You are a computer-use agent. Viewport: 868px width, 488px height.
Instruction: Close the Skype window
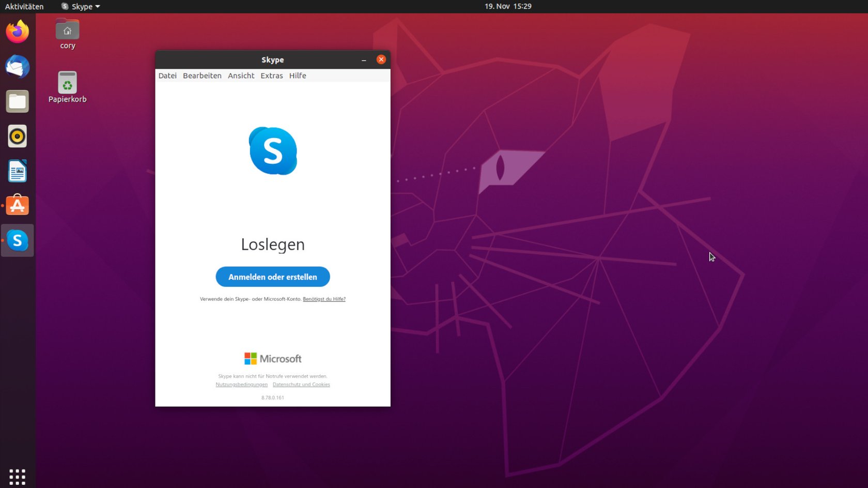coord(381,59)
